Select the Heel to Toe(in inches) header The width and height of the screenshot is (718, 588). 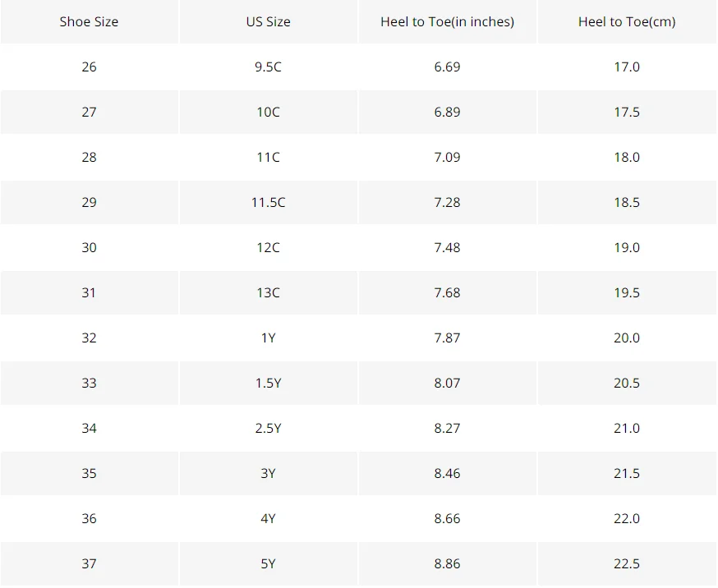(x=448, y=21)
